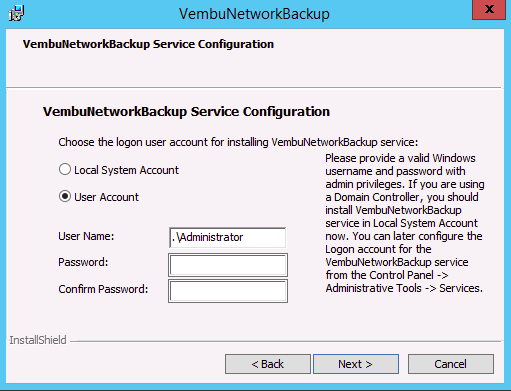Click the "User Name:" label

pos(86,236)
